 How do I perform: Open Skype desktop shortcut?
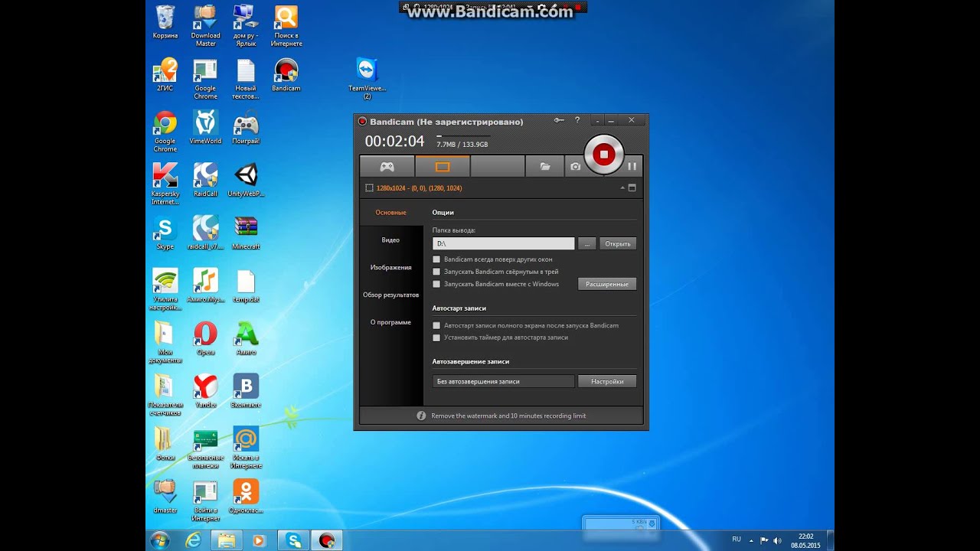(x=165, y=233)
